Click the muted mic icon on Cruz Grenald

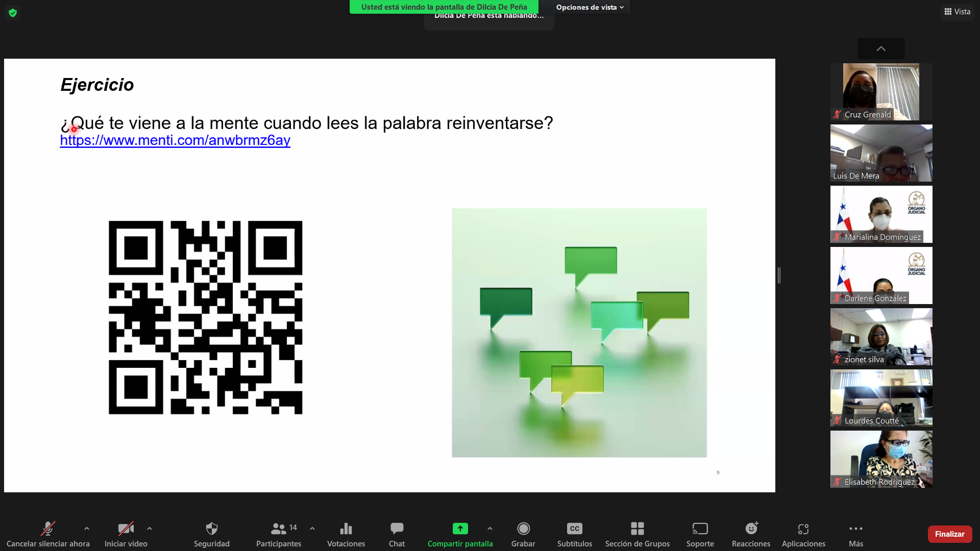[x=837, y=114]
